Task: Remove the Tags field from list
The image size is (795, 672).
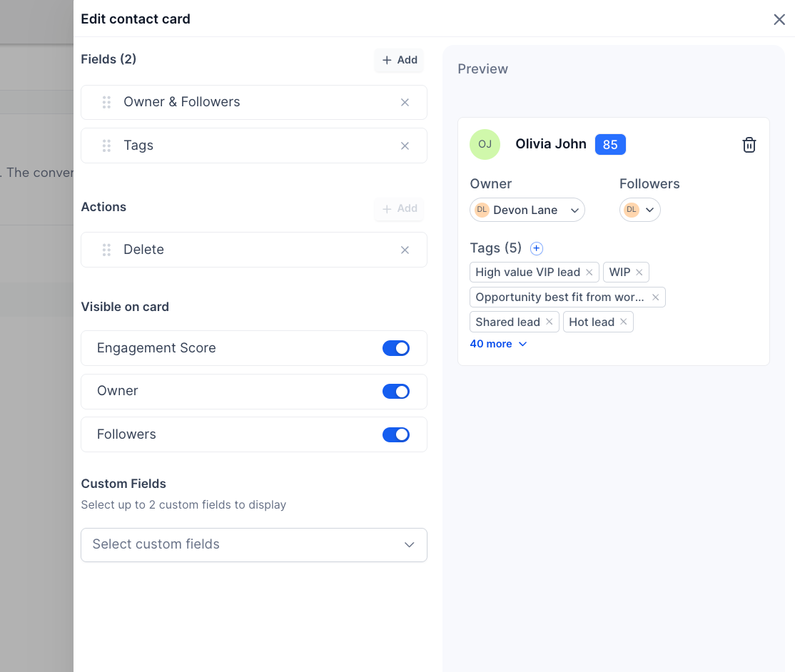Action: pyautogui.click(x=405, y=146)
